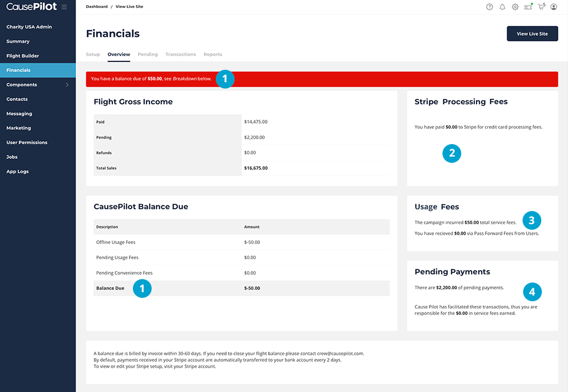Click the Pending Payments heading
The height and width of the screenshot is (392, 568).
[x=452, y=272]
